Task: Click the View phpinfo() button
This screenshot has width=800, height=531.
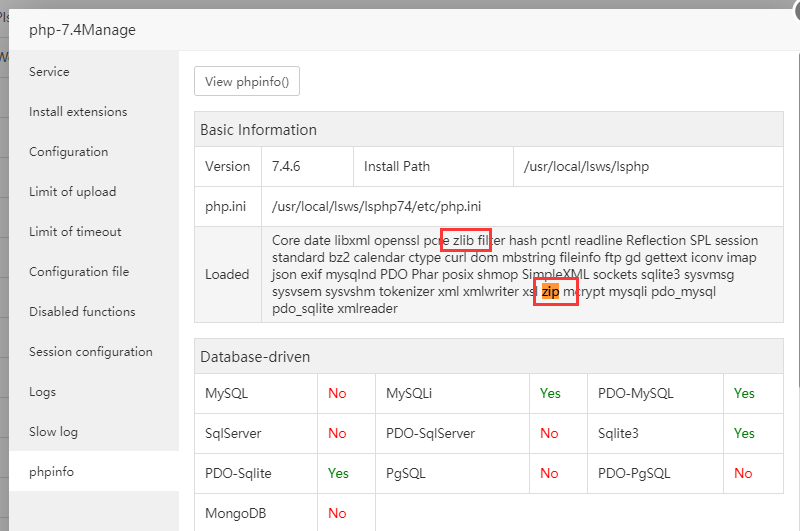Action: 247,82
